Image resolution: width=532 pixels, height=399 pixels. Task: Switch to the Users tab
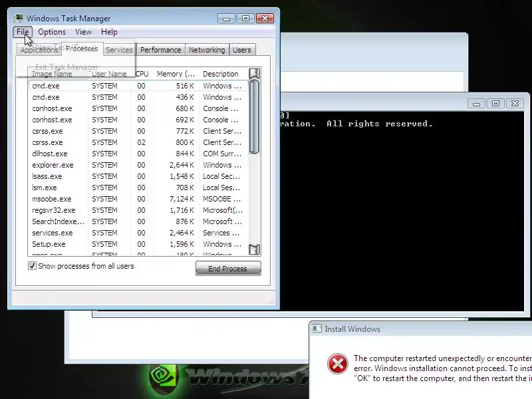[242, 50]
